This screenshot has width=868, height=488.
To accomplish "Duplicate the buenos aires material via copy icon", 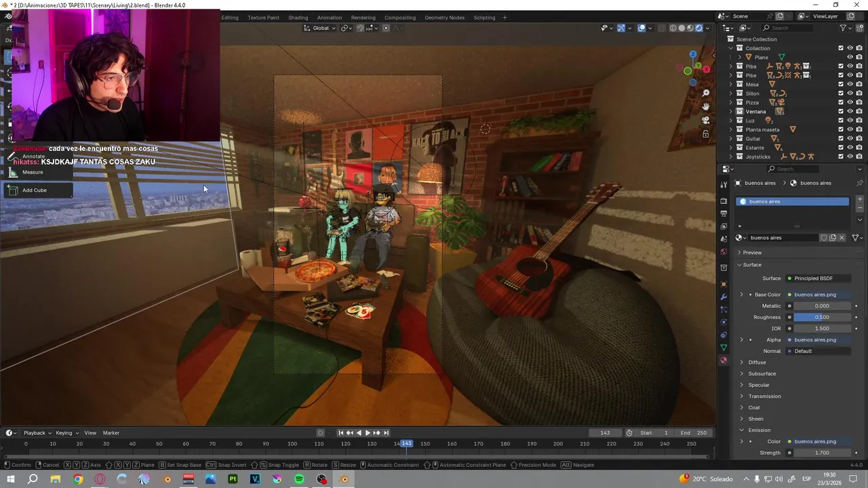I will pyautogui.click(x=833, y=238).
